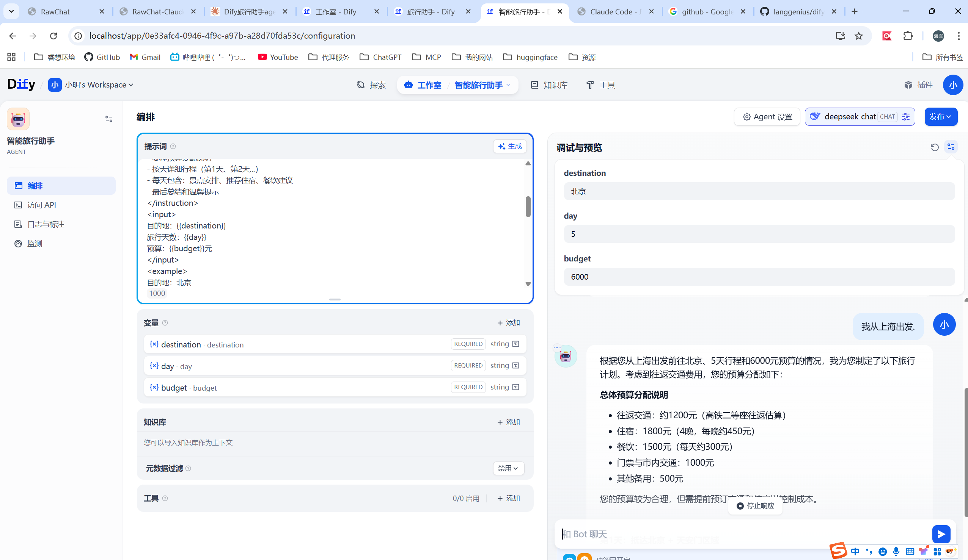Click the send message arrow button

941,534
